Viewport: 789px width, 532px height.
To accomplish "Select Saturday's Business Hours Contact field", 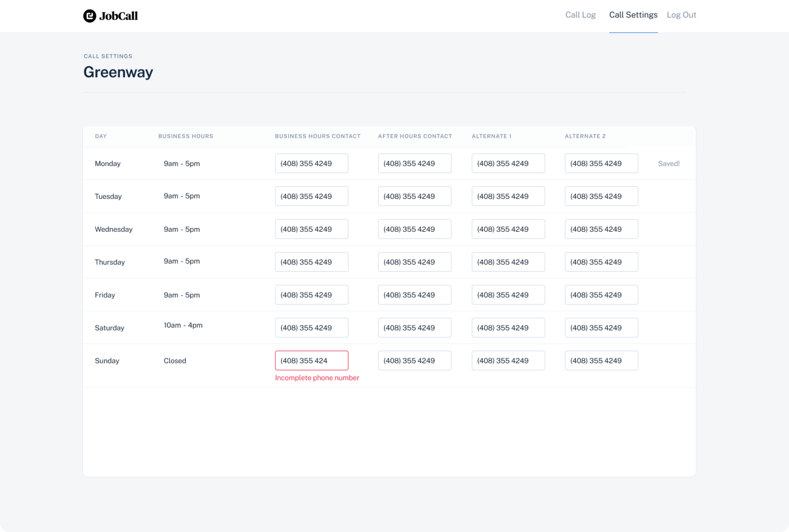I will pyautogui.click(x=312, y=327).
